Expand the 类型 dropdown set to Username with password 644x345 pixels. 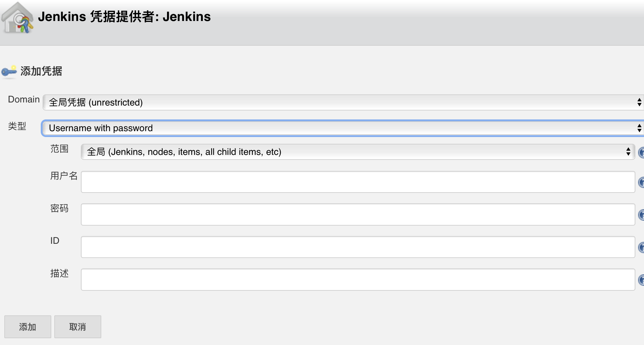[x=343, y=128]
